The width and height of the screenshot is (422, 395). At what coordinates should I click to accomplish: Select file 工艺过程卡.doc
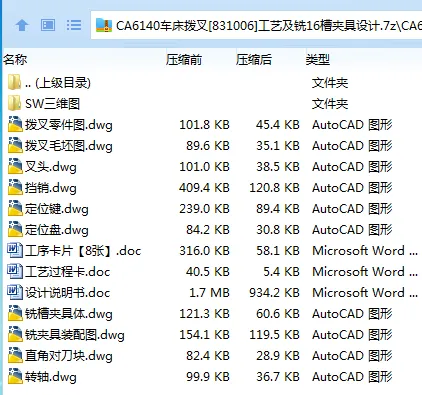[68, 272]
